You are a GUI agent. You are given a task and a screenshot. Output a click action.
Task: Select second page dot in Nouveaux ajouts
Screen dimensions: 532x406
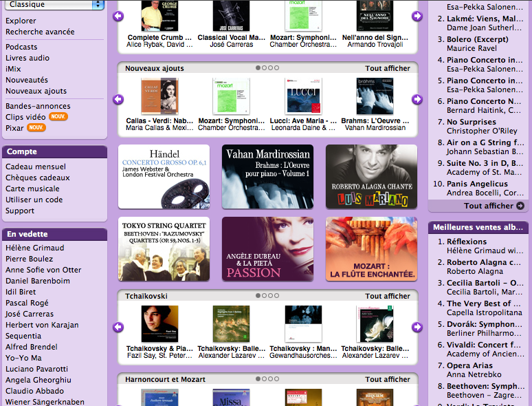(x=265, y=68)
